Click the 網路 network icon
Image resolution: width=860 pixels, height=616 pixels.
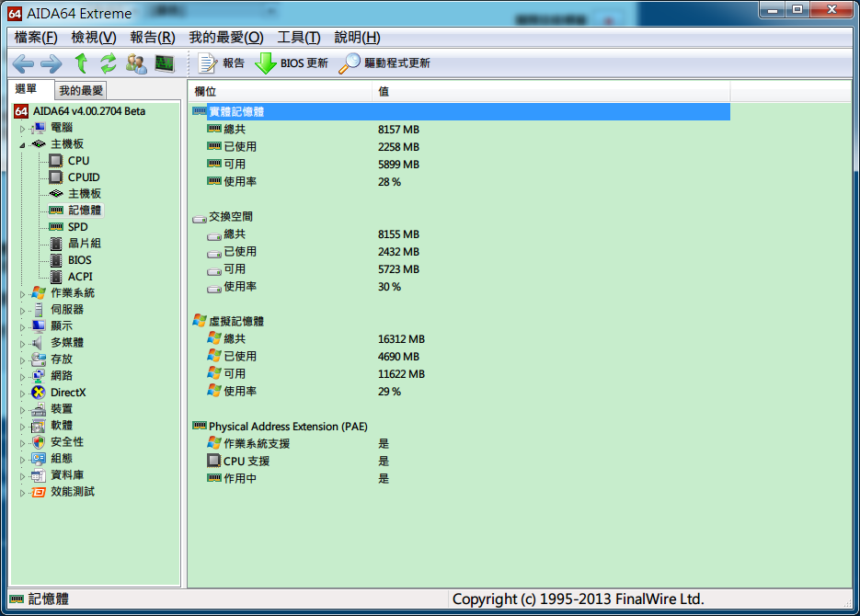point(39,376)
